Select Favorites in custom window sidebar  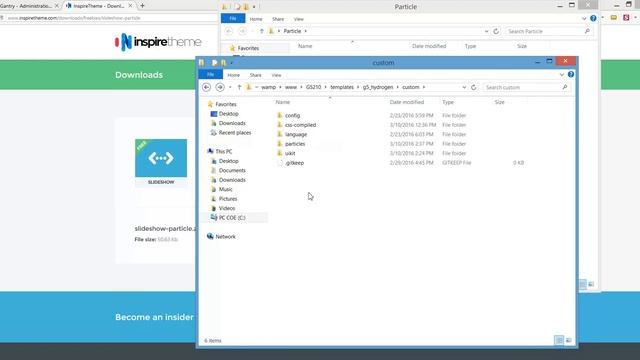tap(225, 104)
